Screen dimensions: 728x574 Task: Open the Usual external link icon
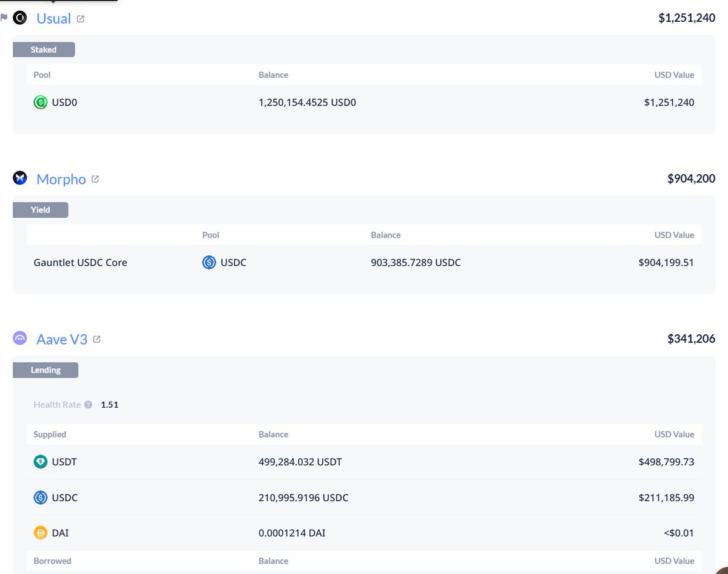coord(80,19)
